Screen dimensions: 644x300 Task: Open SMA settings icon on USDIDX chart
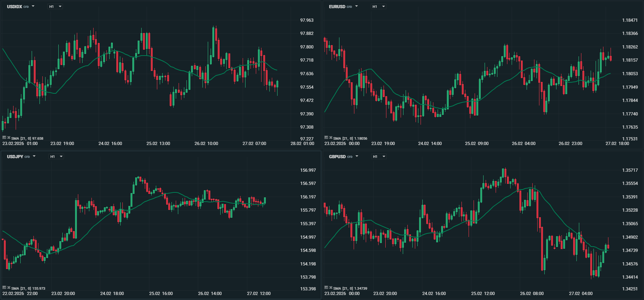tap(4, 138)
